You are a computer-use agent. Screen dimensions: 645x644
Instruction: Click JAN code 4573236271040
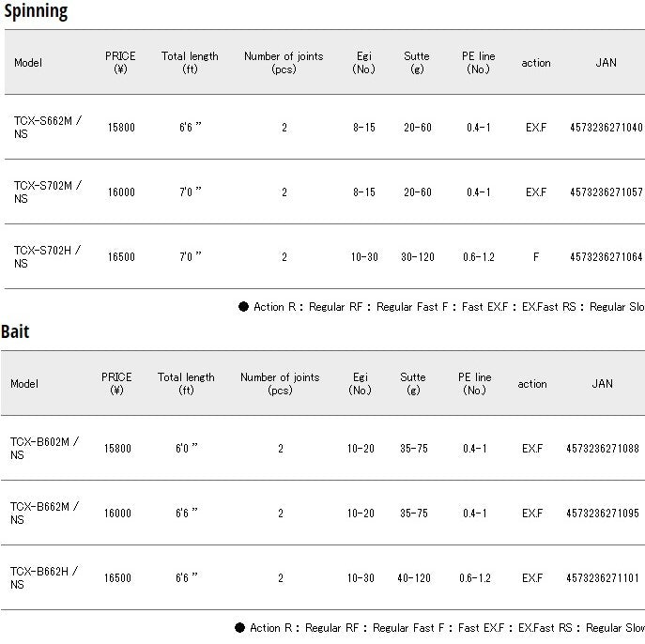pyautogui.click(x=606, y=127)
